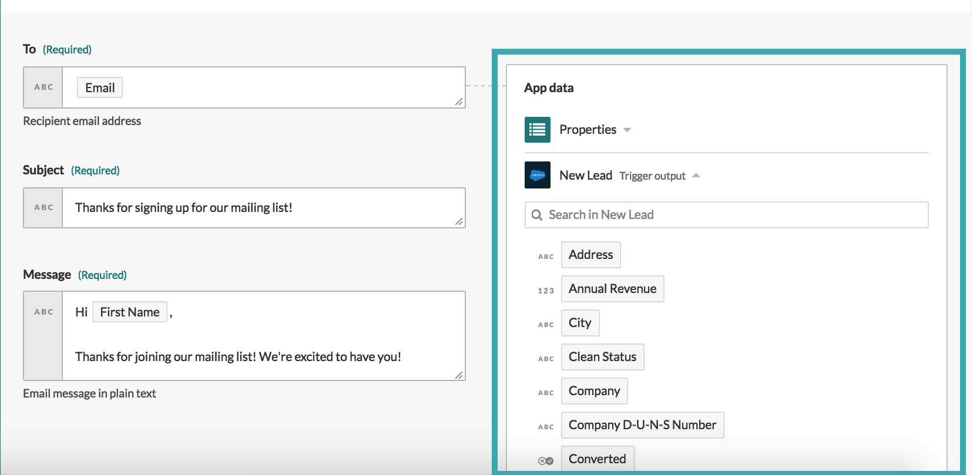Select the Address data pill

click(x=590, y=255)
